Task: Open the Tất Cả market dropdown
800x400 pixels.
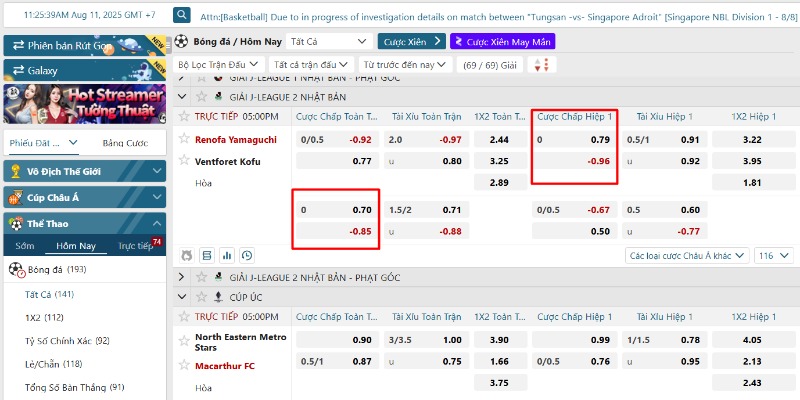Action: (x=327, y=42)
